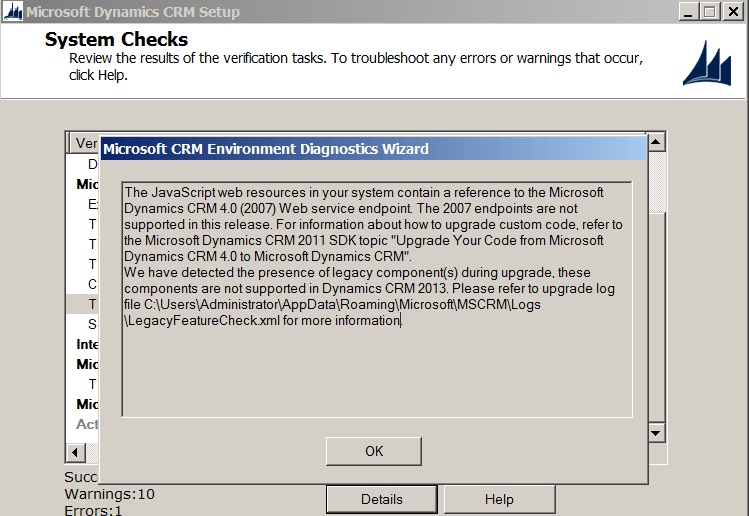Open Details for the selected check

click(382, 499)
